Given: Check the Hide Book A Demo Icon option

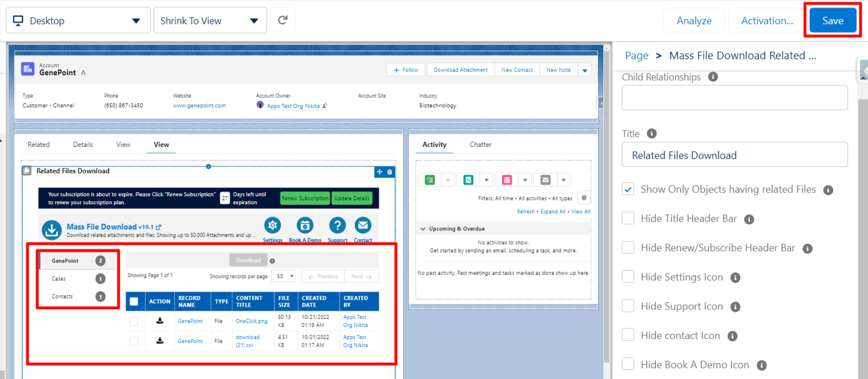Looking at the screenshot, I should click(629, 365).
